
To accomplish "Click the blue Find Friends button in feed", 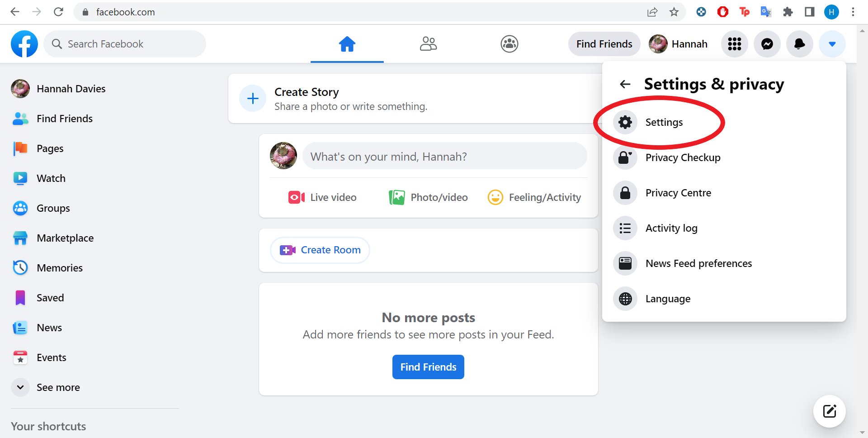I will click(428, 367).
